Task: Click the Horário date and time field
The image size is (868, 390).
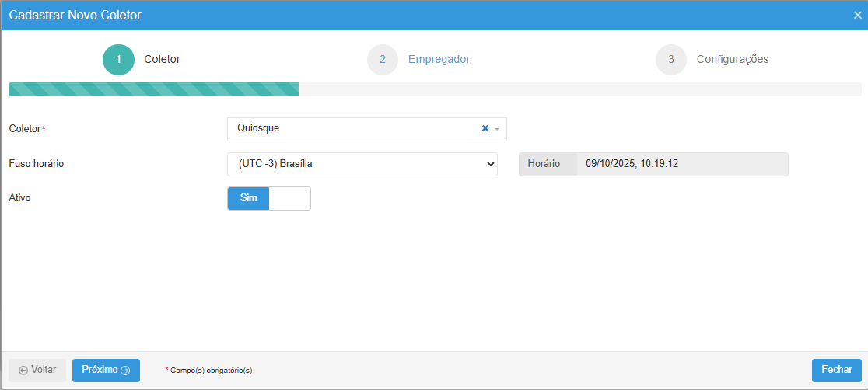Action: pyautogui.click(x=681, y=164)
